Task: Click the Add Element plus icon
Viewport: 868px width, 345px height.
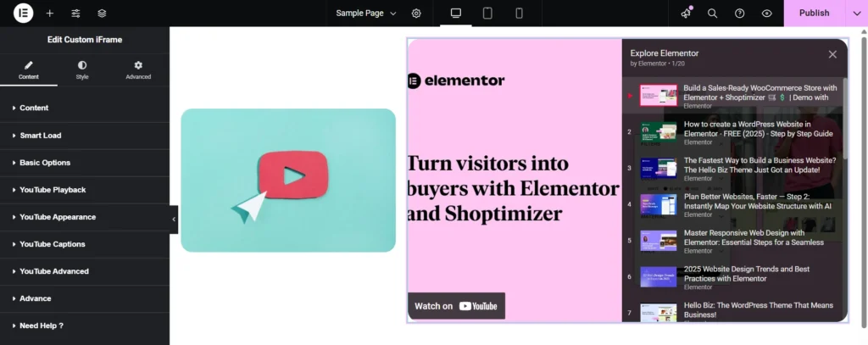Action: 50,14
